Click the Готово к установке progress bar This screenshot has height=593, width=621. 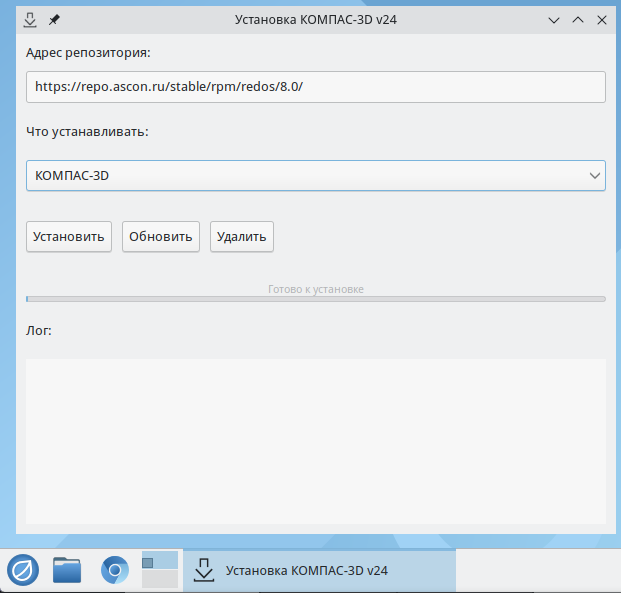click(x=315, y=298)
